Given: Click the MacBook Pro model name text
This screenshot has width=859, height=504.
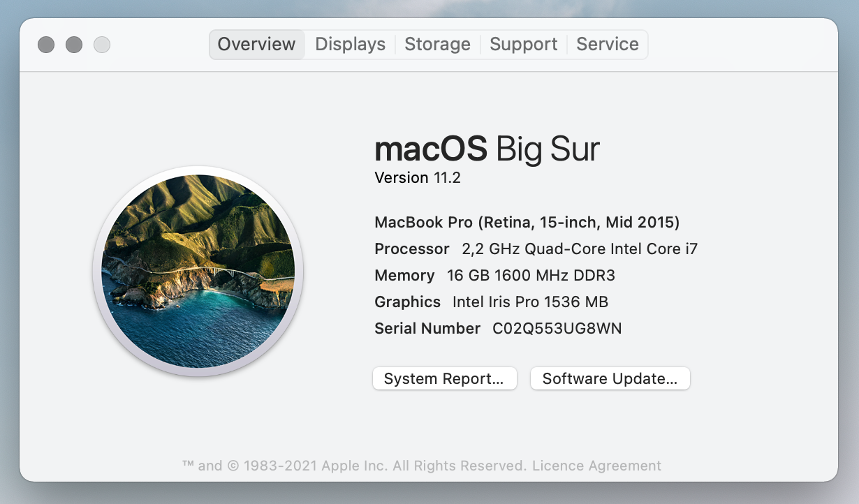Looking at the screenshot, I should pos(527,222).
